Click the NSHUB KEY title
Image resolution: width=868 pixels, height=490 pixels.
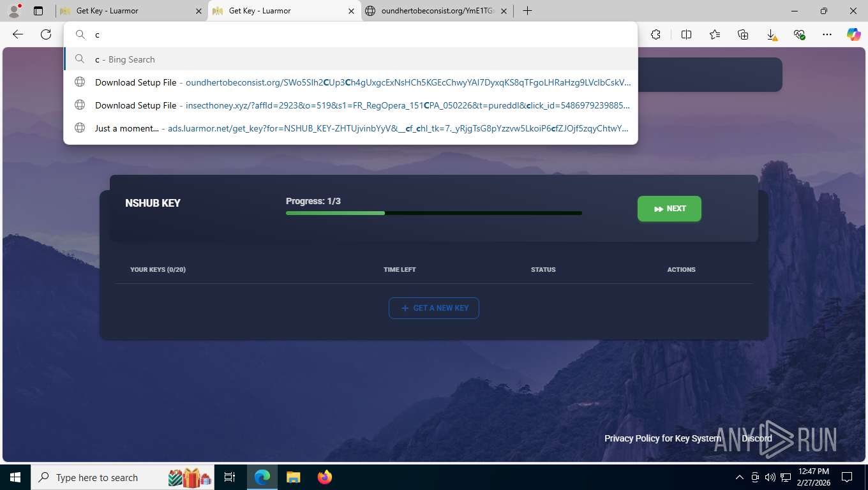[x=153, y=203]
